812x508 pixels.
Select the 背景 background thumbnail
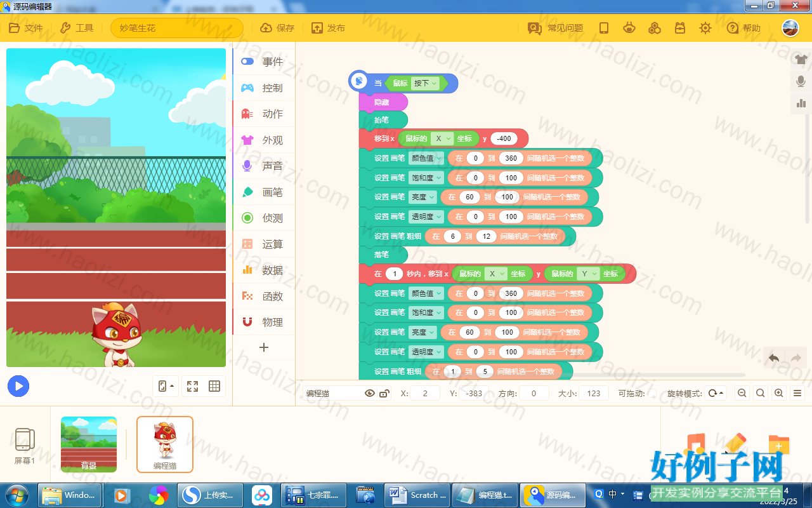pos(89,444)
